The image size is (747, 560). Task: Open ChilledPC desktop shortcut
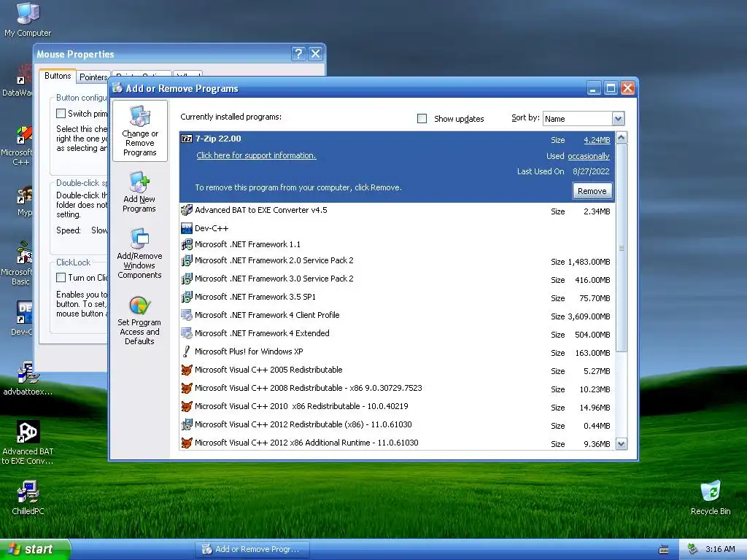coord(28,497)
